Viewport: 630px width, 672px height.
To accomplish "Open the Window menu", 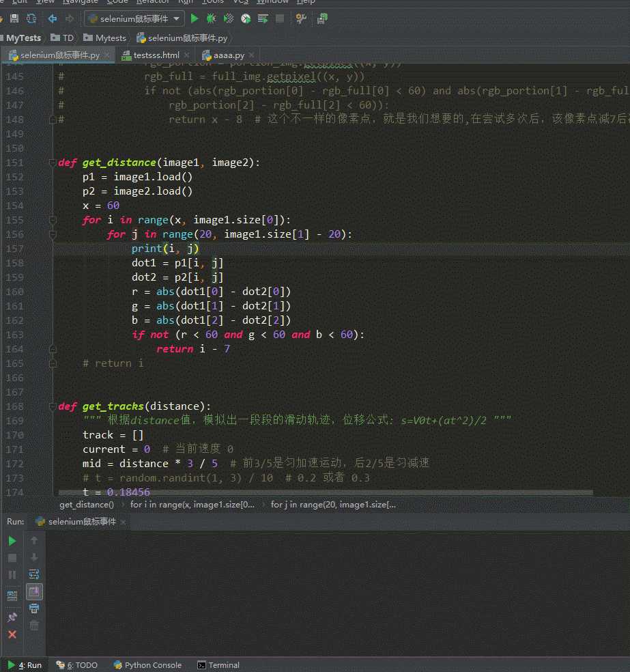I will pos(272,2).
